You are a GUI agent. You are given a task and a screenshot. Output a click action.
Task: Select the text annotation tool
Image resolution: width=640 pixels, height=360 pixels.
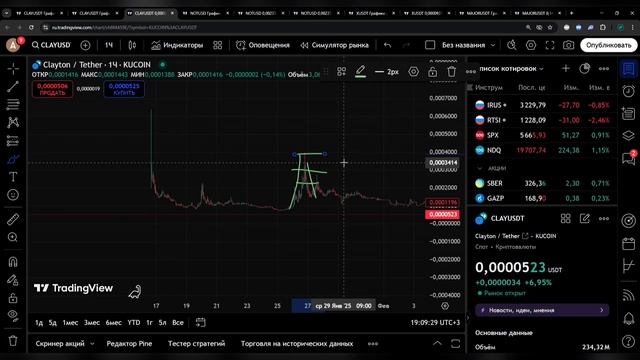click(13, 177)
